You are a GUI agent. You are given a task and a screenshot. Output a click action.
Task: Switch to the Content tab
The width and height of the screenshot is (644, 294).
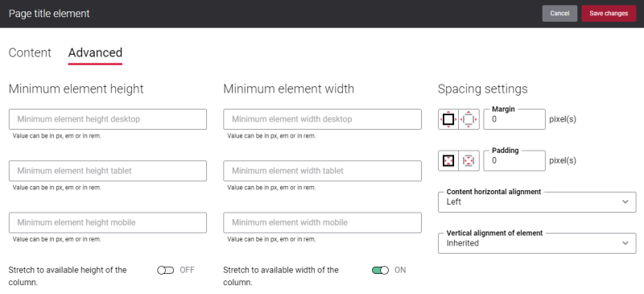tap(30, 52)
